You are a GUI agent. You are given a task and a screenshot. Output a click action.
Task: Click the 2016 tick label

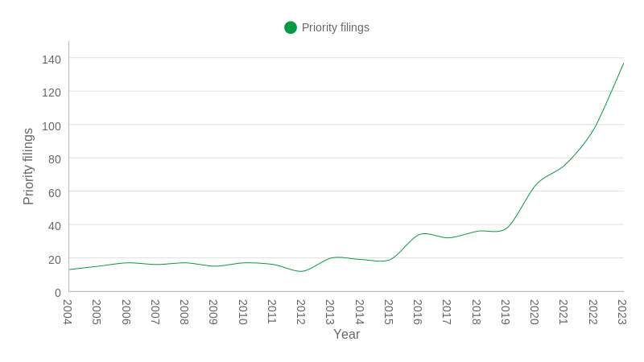(x=418, y=311)
